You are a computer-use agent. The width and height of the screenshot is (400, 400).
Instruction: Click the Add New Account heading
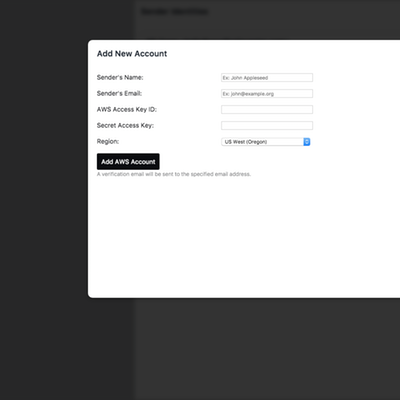pyautogui.click(x=132, y=54)
